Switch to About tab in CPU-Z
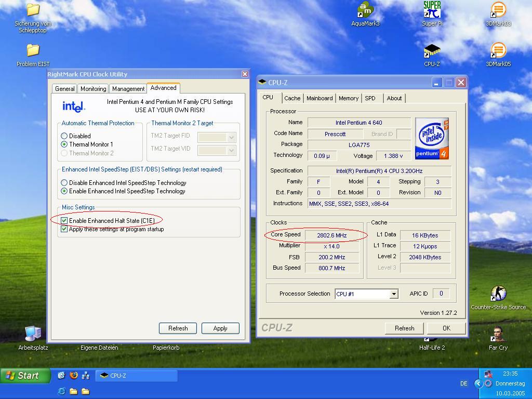 394,98
